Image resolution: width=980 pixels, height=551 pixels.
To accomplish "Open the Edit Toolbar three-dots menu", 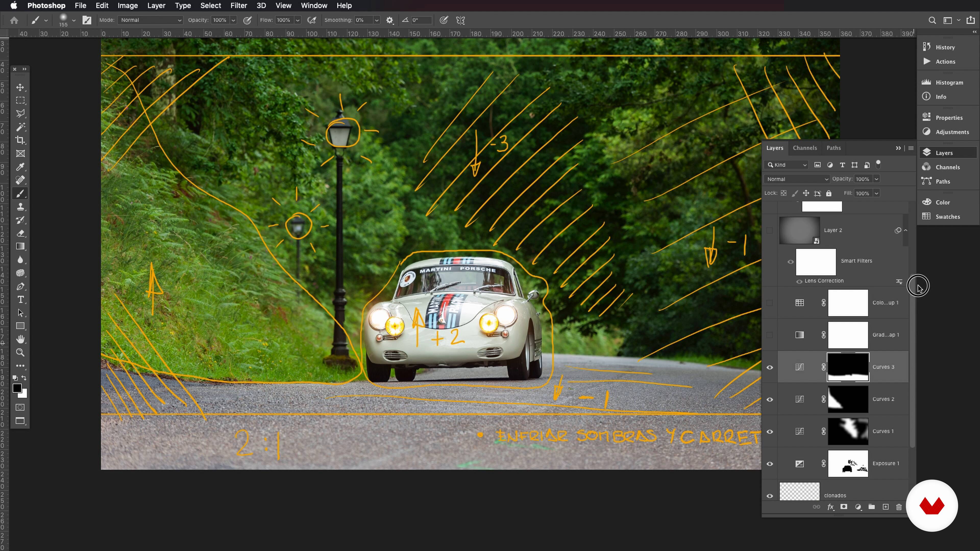I will click(x=20, y=366).
